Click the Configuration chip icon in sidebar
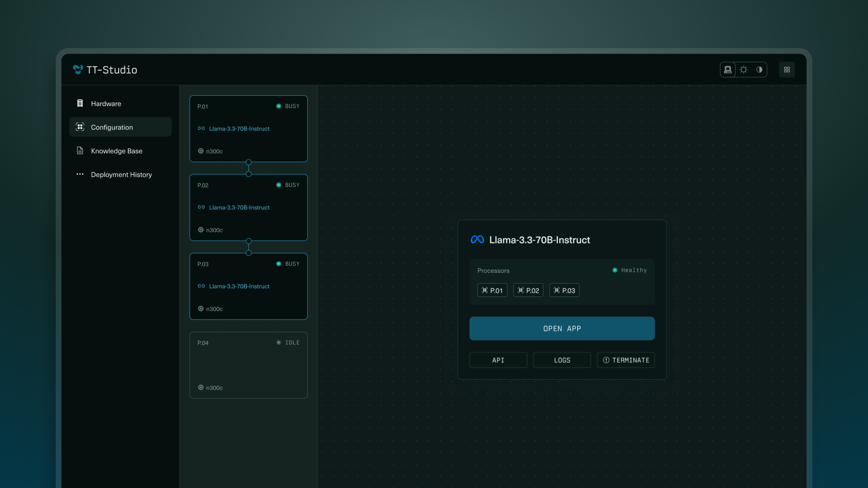 pos(80,127)
